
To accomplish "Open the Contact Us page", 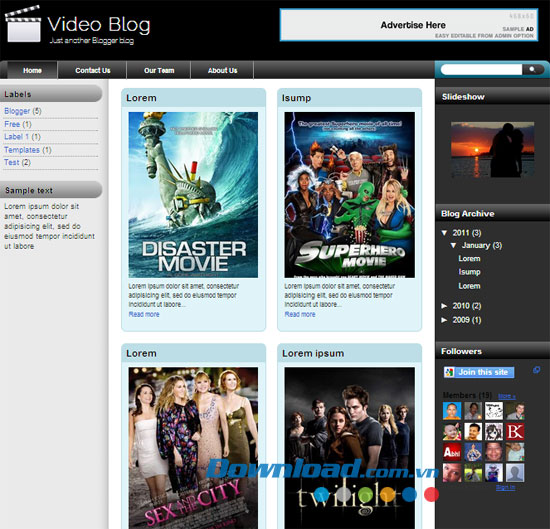I will (93, 70).
